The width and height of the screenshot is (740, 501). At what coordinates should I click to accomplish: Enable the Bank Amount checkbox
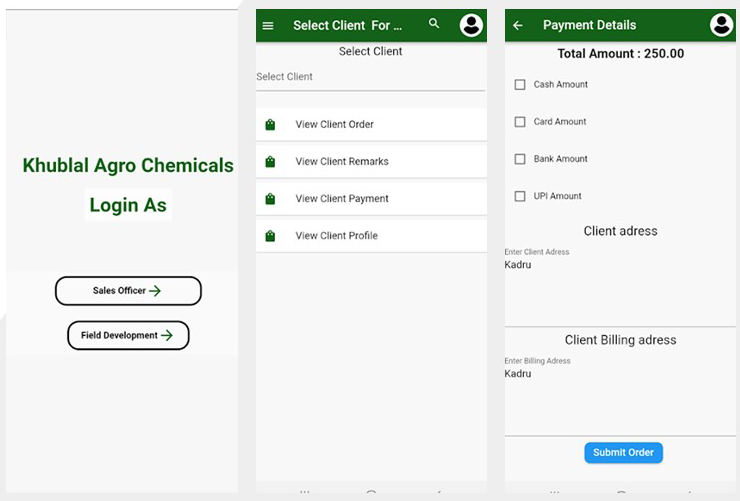click(x=520, y=159)
